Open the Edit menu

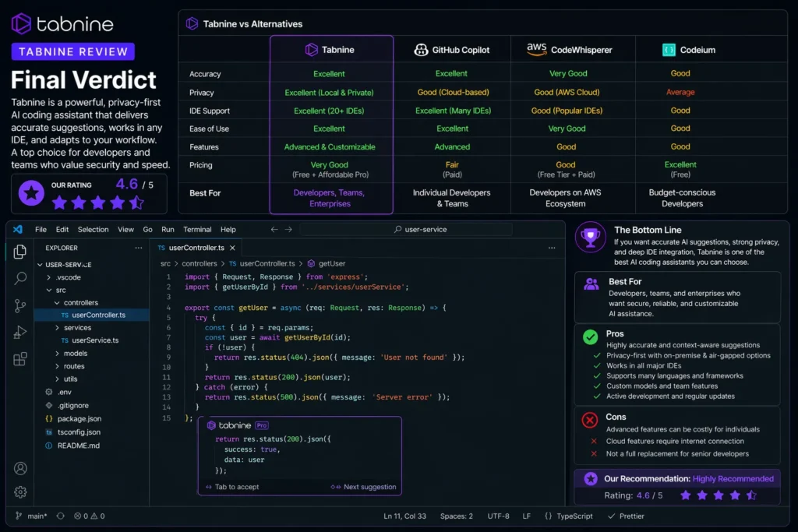click(x=62, y=229)
